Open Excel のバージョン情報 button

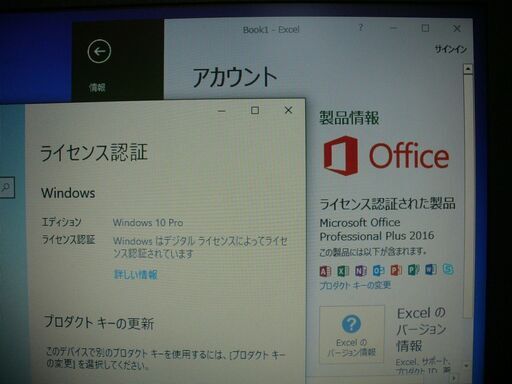(352, 334)
